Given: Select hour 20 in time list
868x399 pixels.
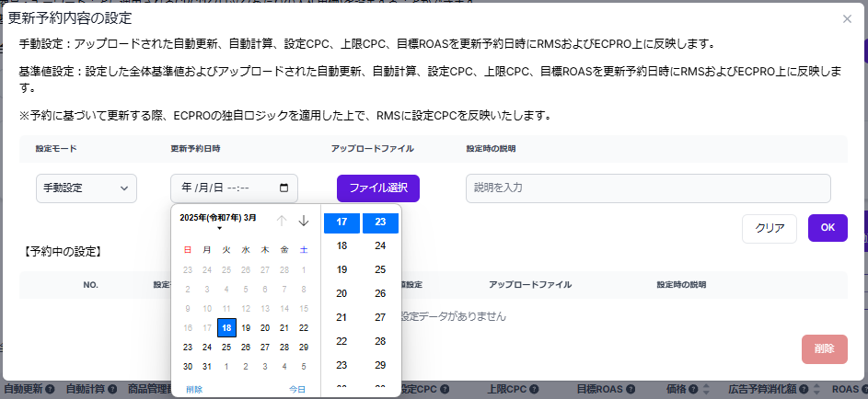Looking at the screenshot, I should click(341, 293).
